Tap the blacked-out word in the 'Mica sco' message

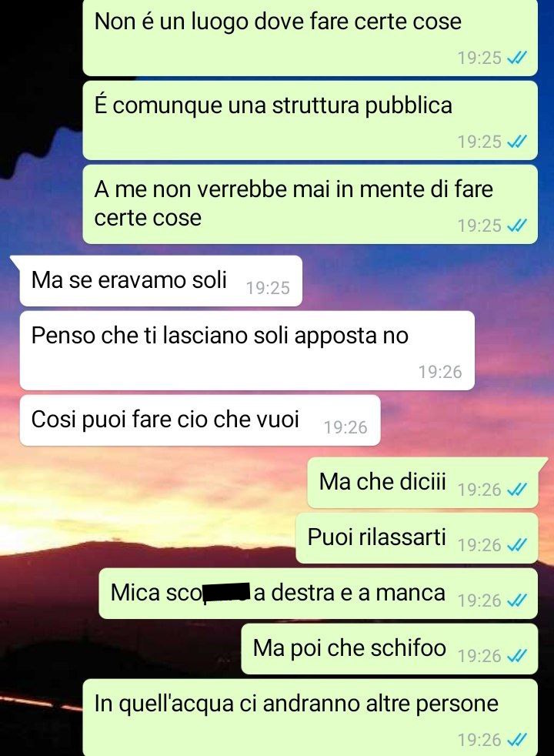228,593
